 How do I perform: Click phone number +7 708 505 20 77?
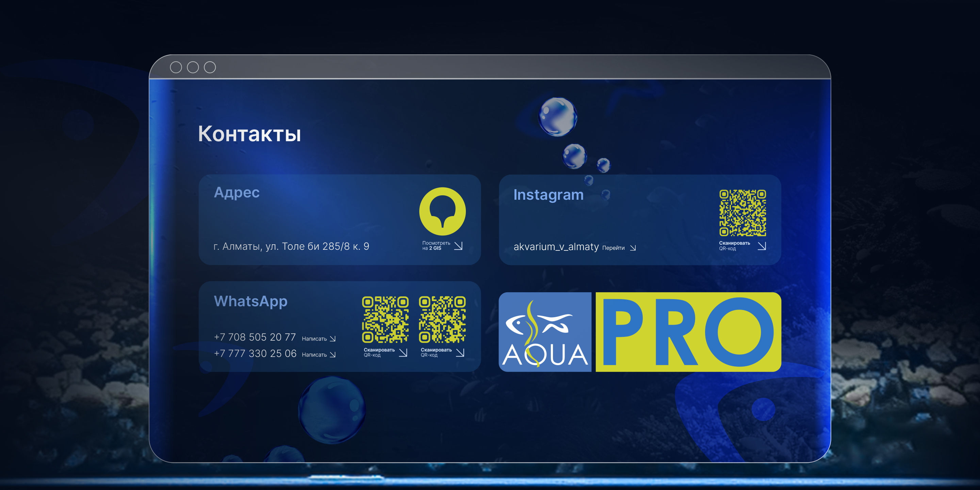pyautogui.click(x=255, y=337)
